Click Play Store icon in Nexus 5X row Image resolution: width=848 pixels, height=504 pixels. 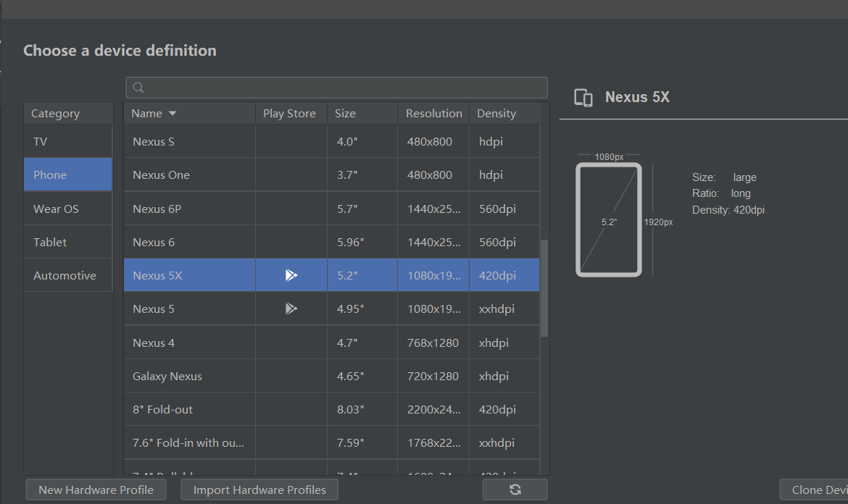tap(291, 275)
